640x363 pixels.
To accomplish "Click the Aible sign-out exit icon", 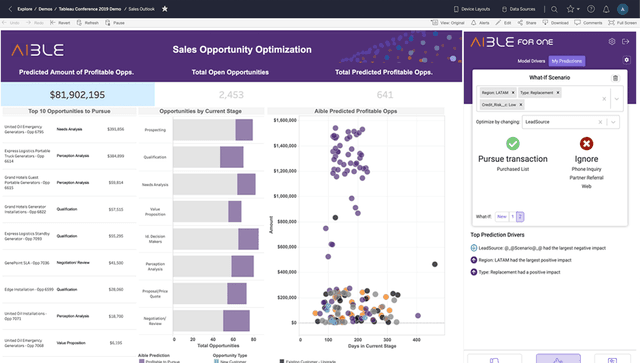I will pos(625,42).
